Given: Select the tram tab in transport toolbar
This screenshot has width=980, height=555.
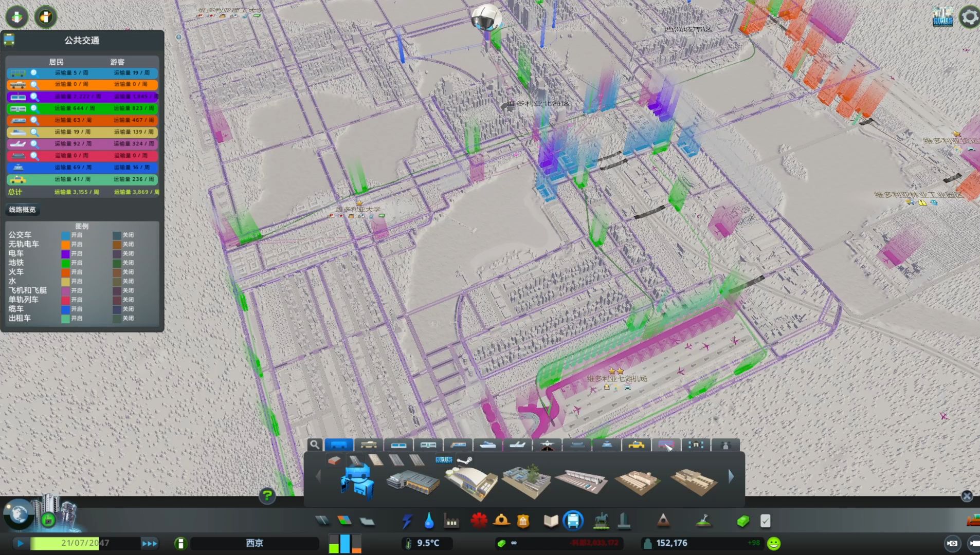Looking at the screenshot, I should 398,445.
